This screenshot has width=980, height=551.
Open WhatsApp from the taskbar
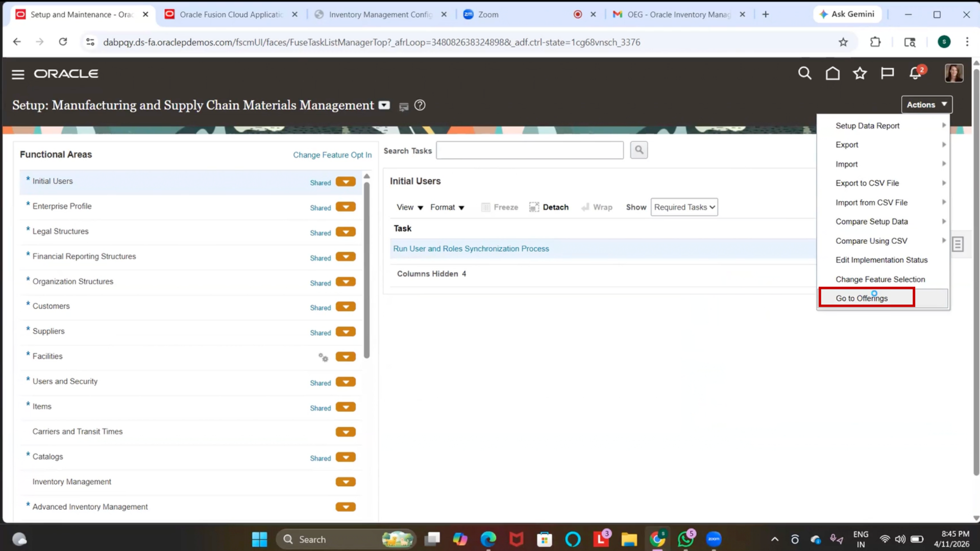(685, 539)
